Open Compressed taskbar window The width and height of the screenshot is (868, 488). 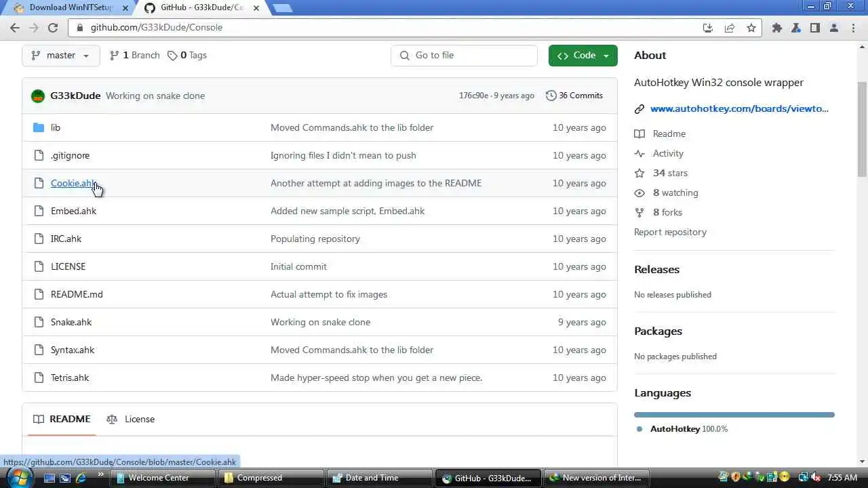(271, 478)
